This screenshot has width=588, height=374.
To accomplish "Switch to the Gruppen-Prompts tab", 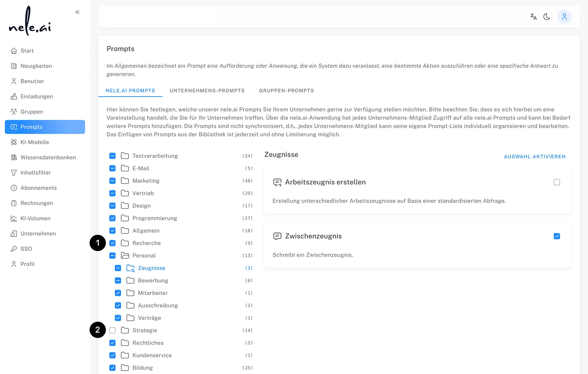I will 286,90.
